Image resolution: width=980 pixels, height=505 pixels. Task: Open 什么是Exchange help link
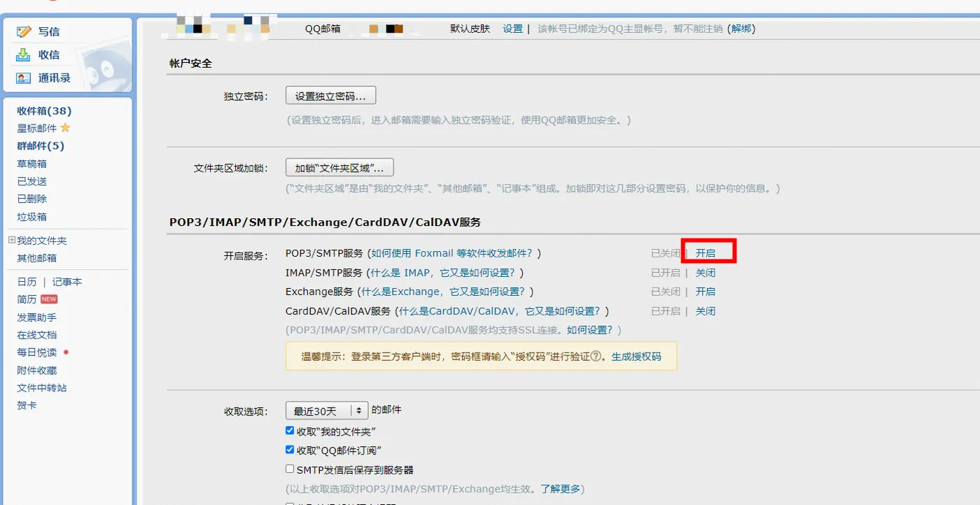click(x=443, y=292)
